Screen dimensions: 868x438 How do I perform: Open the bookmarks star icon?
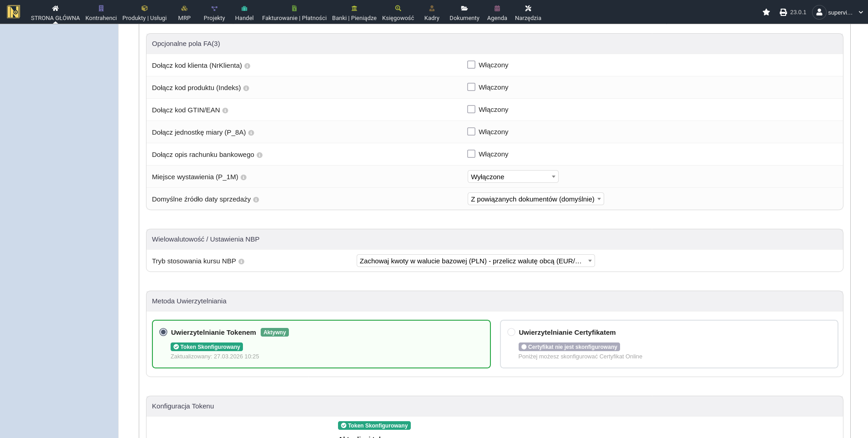pyautogui.click(x=766, y=12)
